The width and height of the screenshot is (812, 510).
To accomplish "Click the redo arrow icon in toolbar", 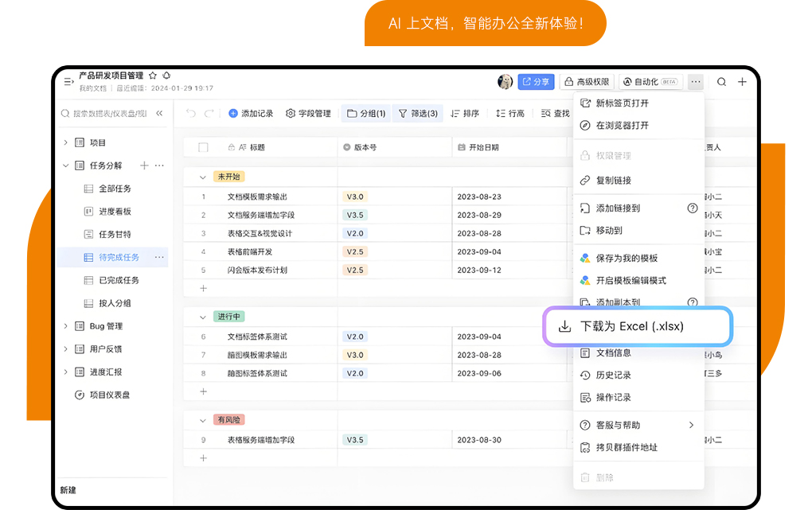I will [209, 114].
